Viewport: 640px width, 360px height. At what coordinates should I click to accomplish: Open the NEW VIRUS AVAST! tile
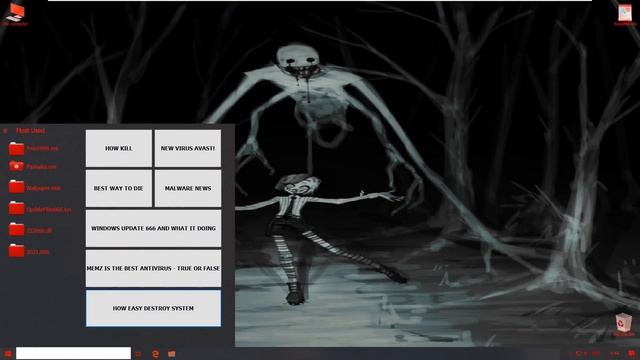point(188,148)
